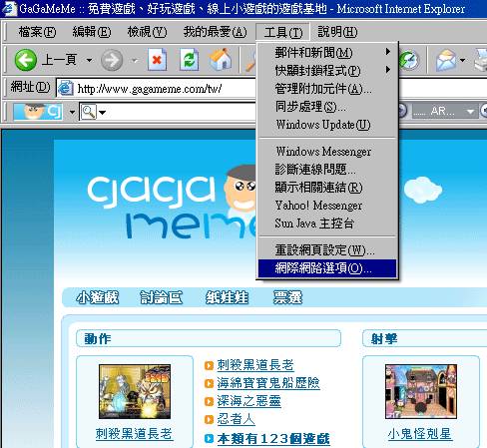Open the Forward button history dropdown arrow
Image resolution: width=487 pixels, height=448 pixels.
135,61
